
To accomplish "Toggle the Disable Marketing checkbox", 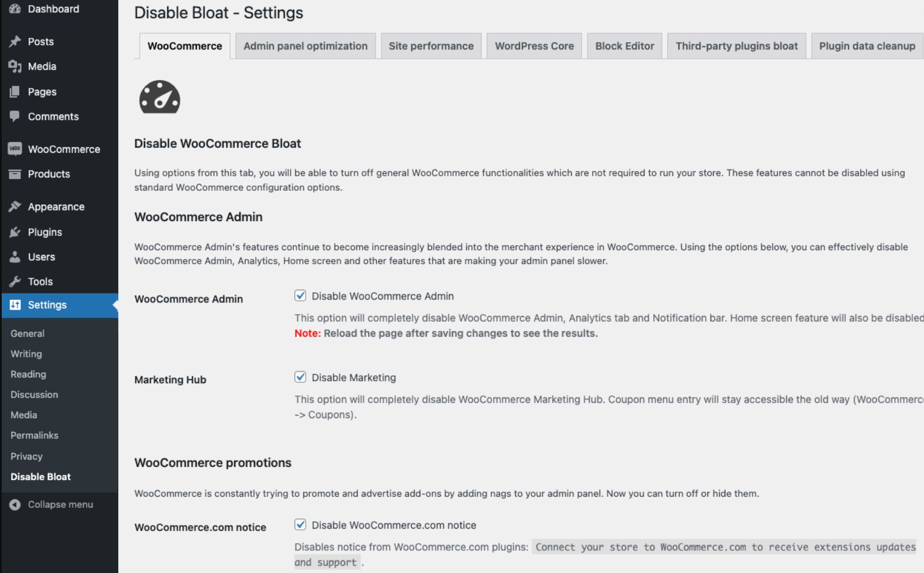I will click(300, 377).
